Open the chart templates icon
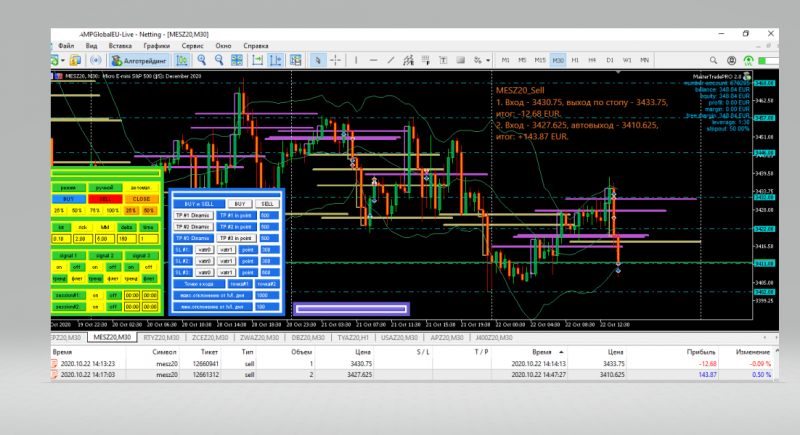This screenshot has height=435, width=800. click(295, 61)
